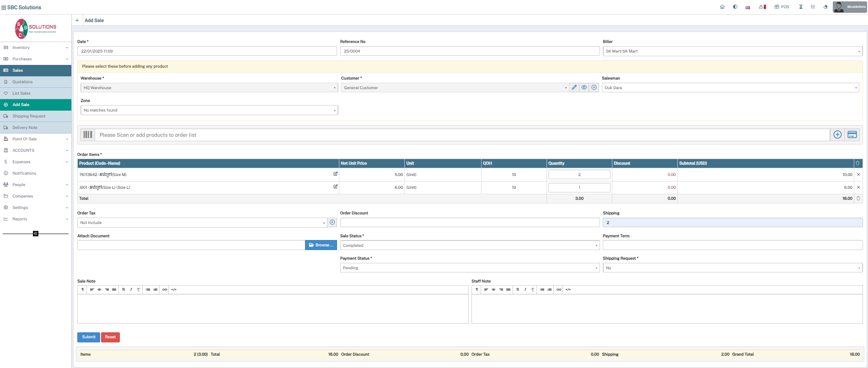Expand the Payment Status dropdown
Screen dimensions: 868x368
click(x=469, y=268)
